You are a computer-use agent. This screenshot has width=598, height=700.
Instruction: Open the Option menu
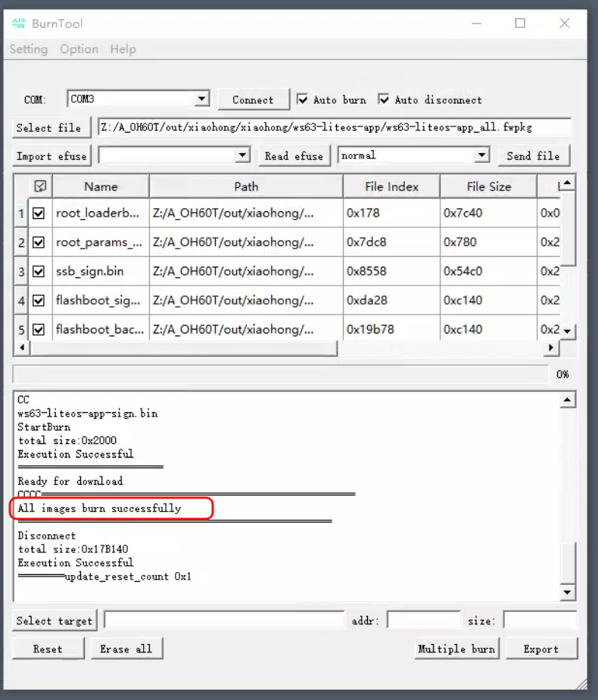click(79, 49)
